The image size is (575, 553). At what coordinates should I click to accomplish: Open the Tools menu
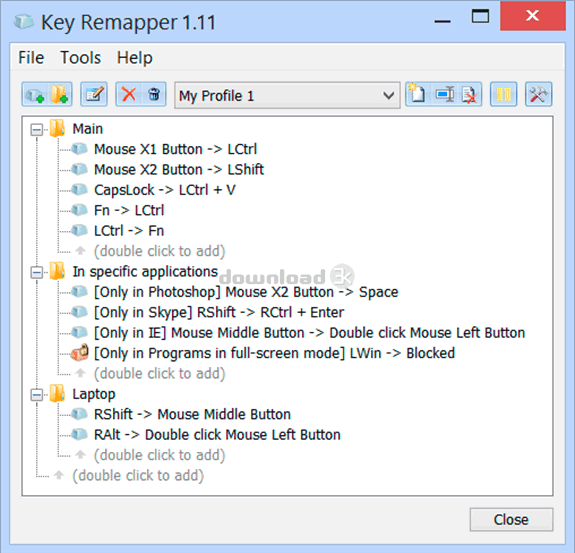tap(80, 58)
